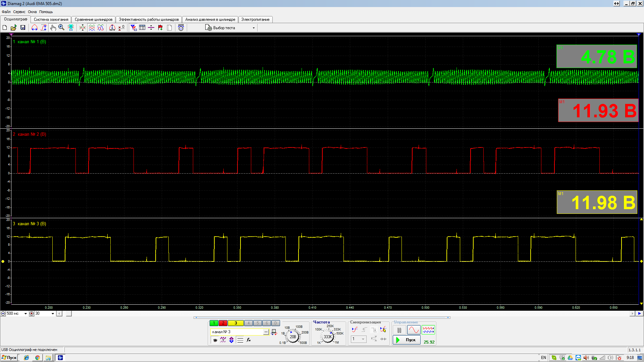
Task: Click the 20В voltage range knob
Action: (x=293, y=337)
